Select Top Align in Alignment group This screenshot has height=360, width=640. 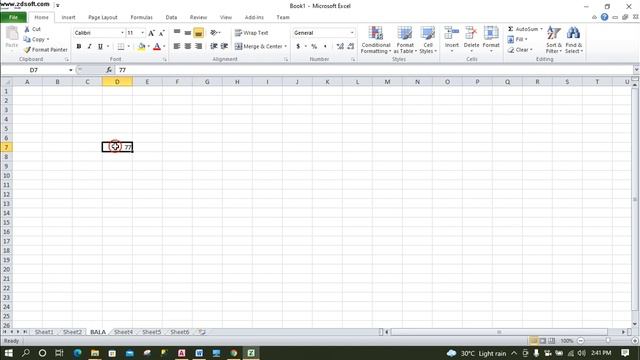click(x=177, y=33)
